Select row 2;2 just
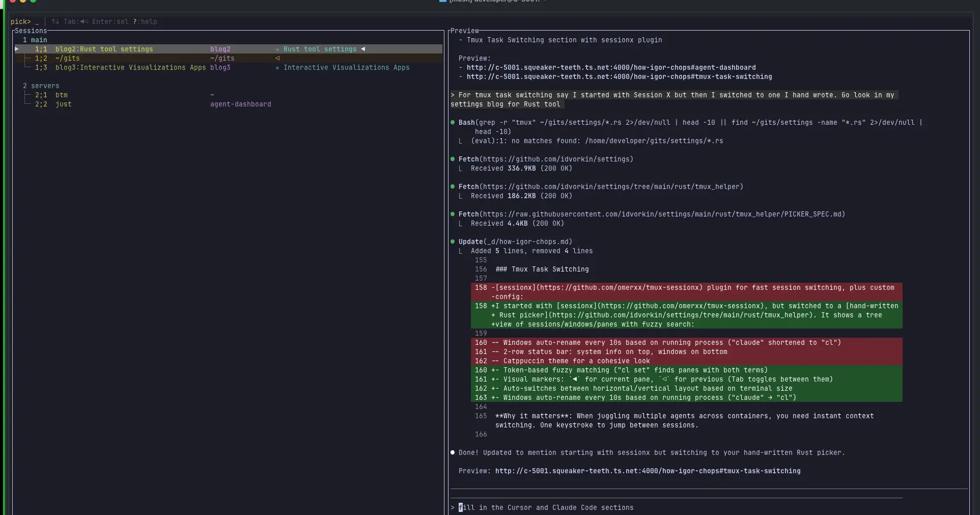Image resolution: width=980 pixels, height=515 pixels. point(228,104)
